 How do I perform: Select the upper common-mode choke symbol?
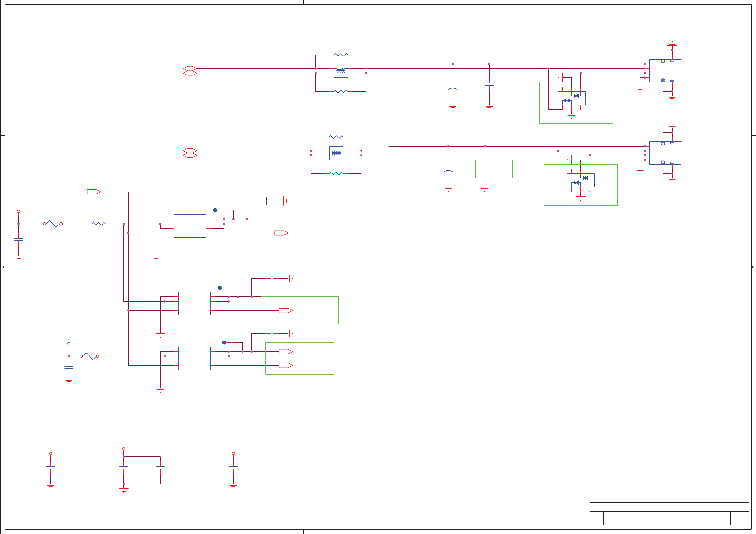(341, 71)
